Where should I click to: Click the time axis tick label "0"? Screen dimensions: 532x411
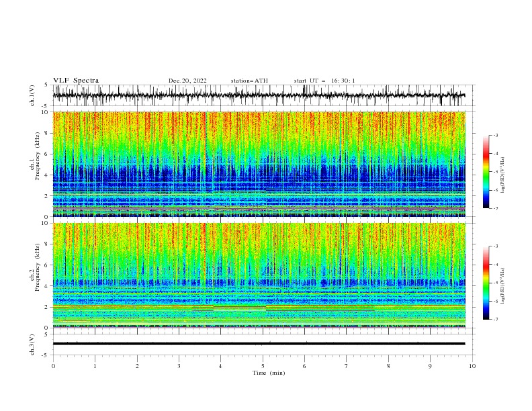point(53,366)
